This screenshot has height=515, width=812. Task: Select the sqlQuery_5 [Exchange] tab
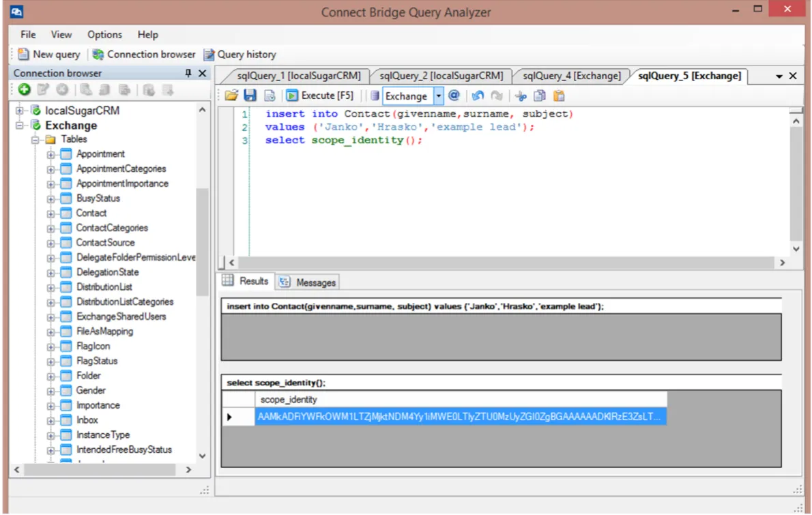pos(689,76)
